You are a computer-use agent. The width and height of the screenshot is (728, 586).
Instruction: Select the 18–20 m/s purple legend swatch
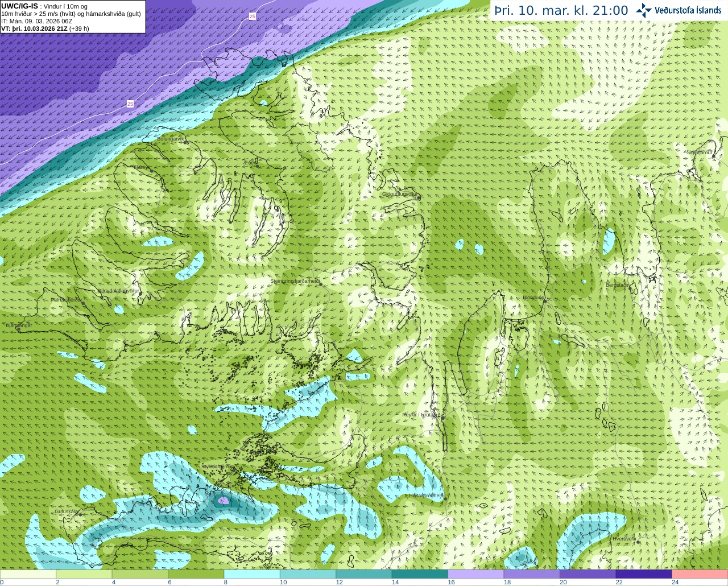532,574
